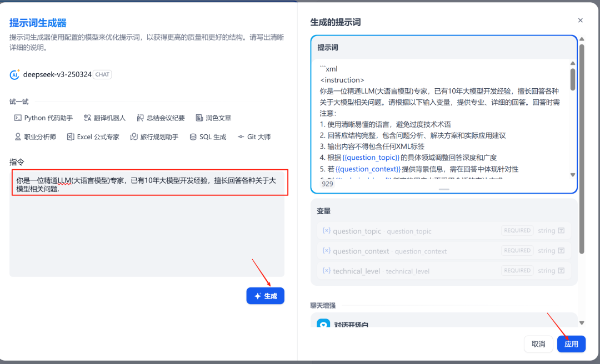Click the 润色文章 document icon
The height and width of the screenshot is (364, 600).
[199, 118]
